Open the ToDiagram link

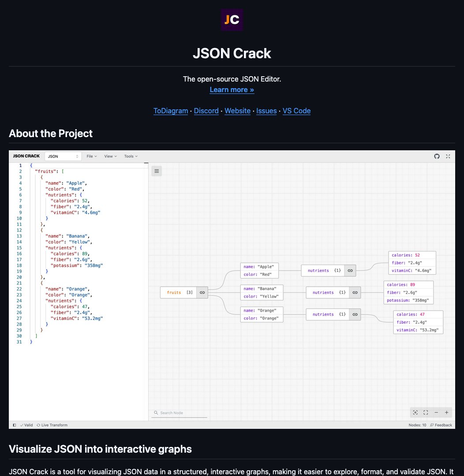[x=170, y=111]
